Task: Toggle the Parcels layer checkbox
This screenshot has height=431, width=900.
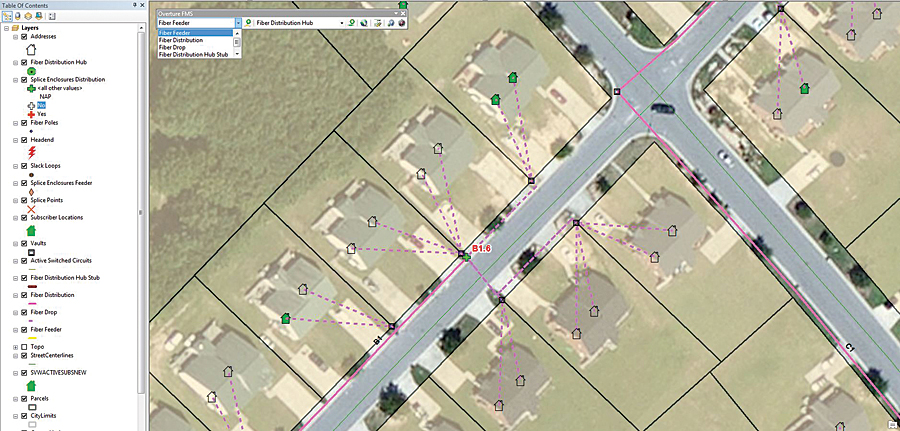Action: [24, 398]
